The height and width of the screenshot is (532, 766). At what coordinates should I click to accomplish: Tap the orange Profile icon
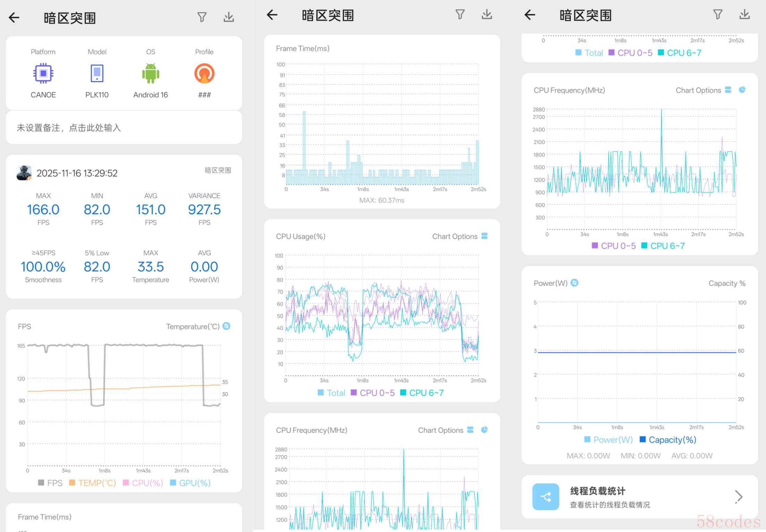pyautogui.click(x=204, y=73)
